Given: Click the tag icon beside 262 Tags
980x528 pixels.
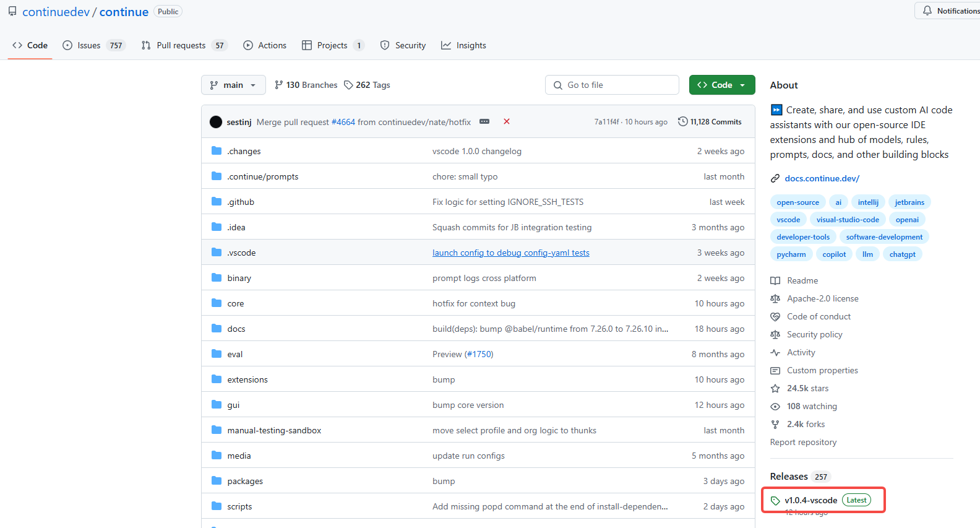Looking at the screenshot, I should (348, 85).
